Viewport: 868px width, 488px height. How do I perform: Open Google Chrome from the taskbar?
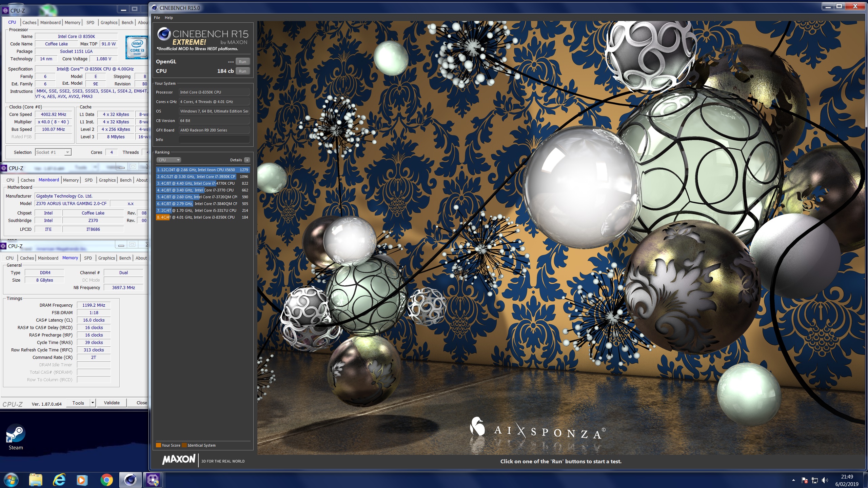pos(106,480)
